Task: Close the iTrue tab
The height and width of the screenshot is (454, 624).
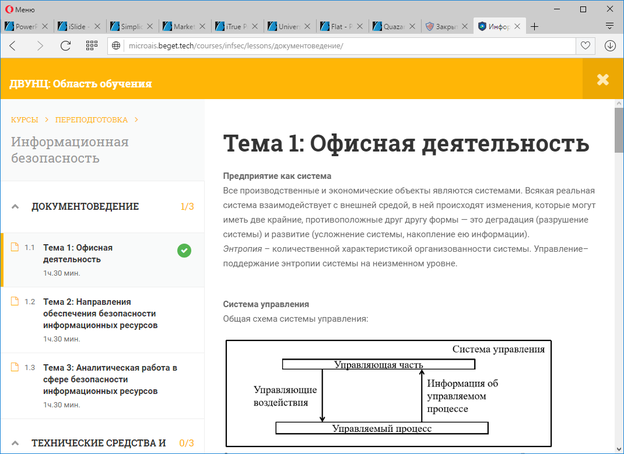Action: (x=255, y=26)
